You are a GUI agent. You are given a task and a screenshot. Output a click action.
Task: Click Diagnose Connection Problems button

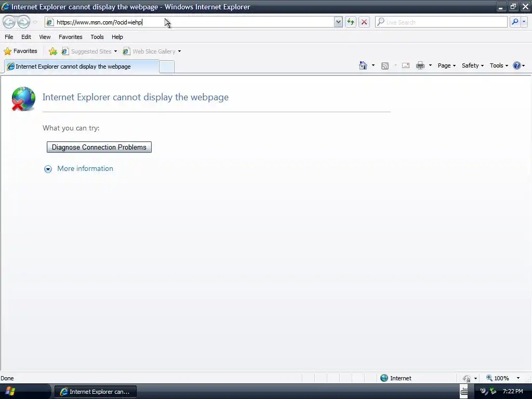99,147
